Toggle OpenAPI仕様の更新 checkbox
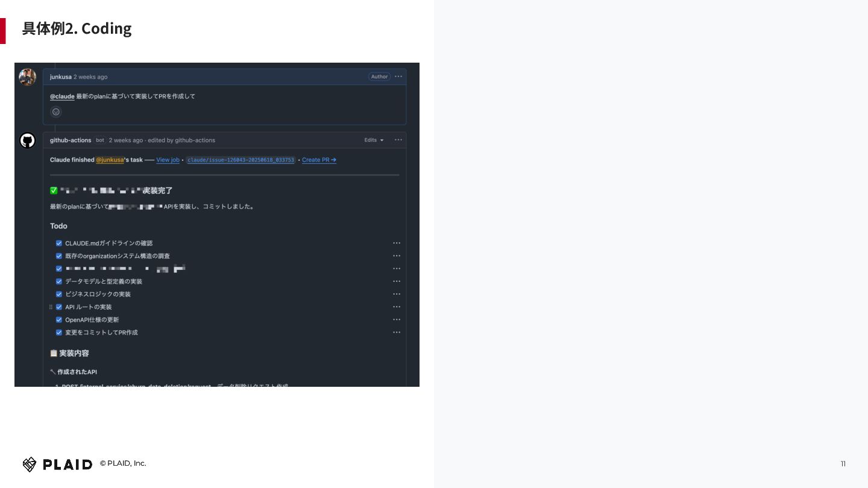 (x=59, y=319)
